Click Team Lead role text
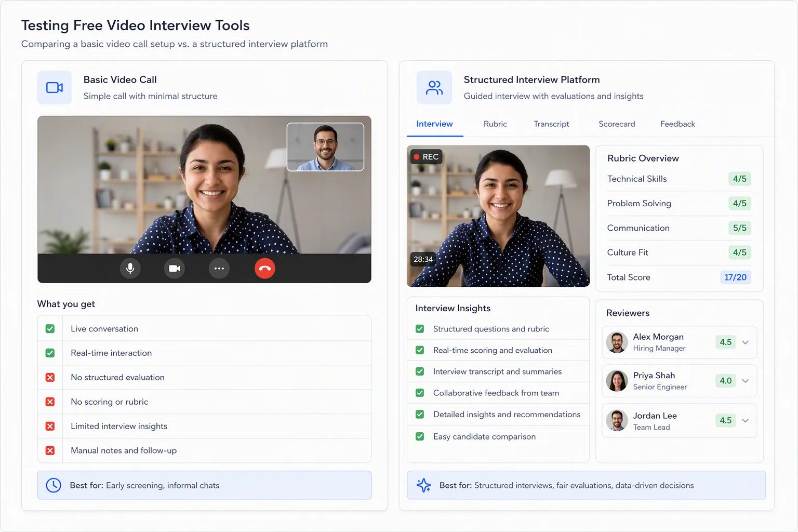Screen dimensions: 798x532 [x=651, y=428]
